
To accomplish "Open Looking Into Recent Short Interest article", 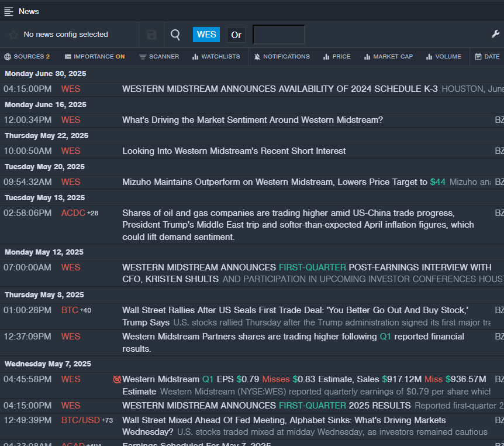I will click(234, 151).
